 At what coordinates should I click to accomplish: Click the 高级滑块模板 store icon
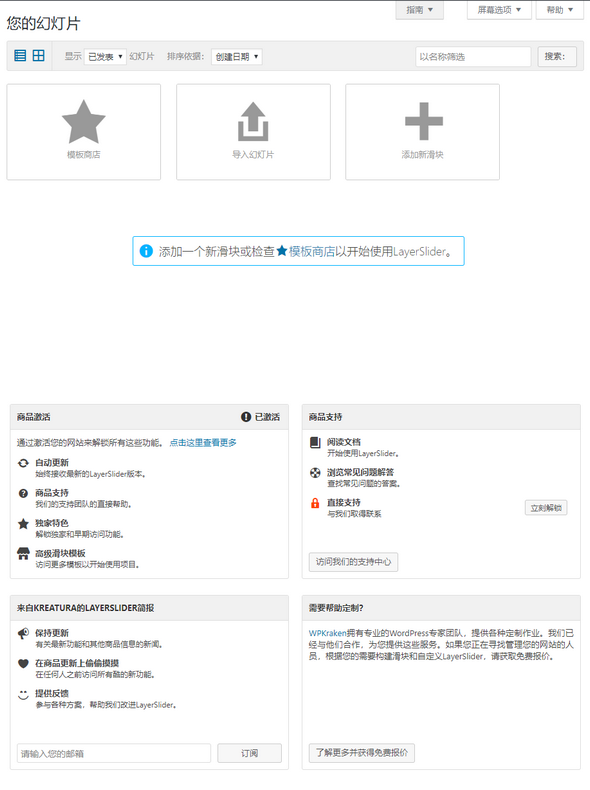tap(23, 554)
